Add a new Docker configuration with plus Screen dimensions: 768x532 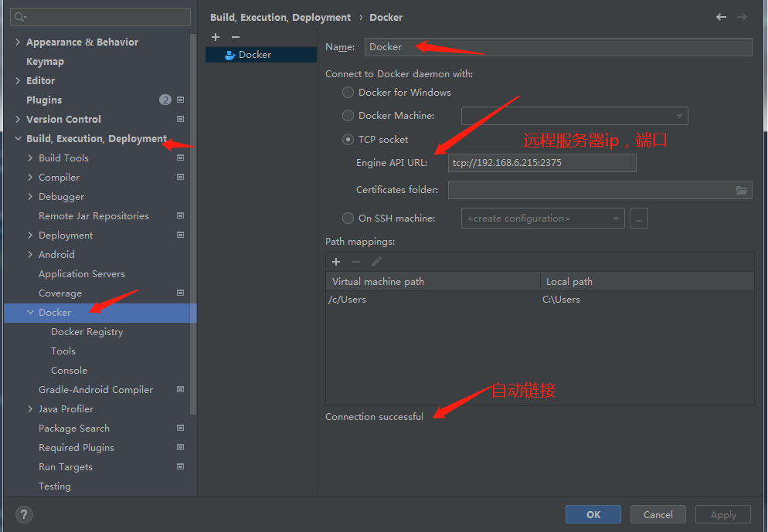pos(216,37)
